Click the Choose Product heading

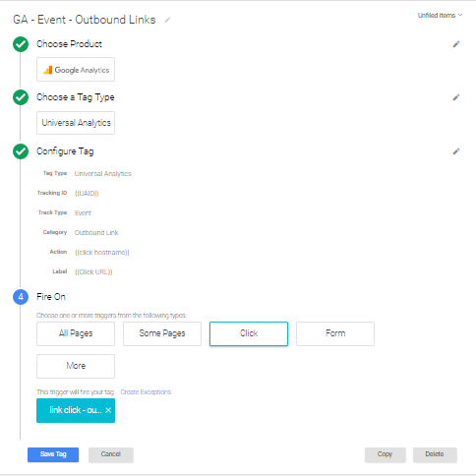pos(69,44)
